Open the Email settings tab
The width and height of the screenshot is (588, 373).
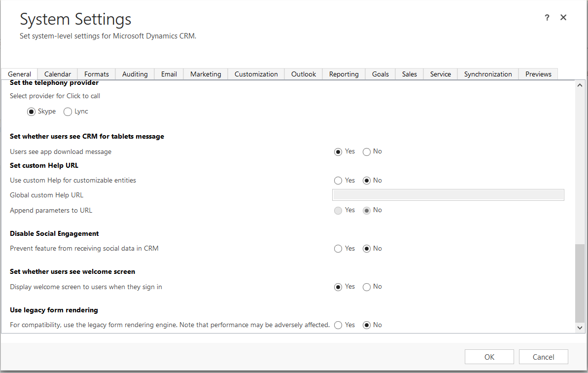(169, 74)
